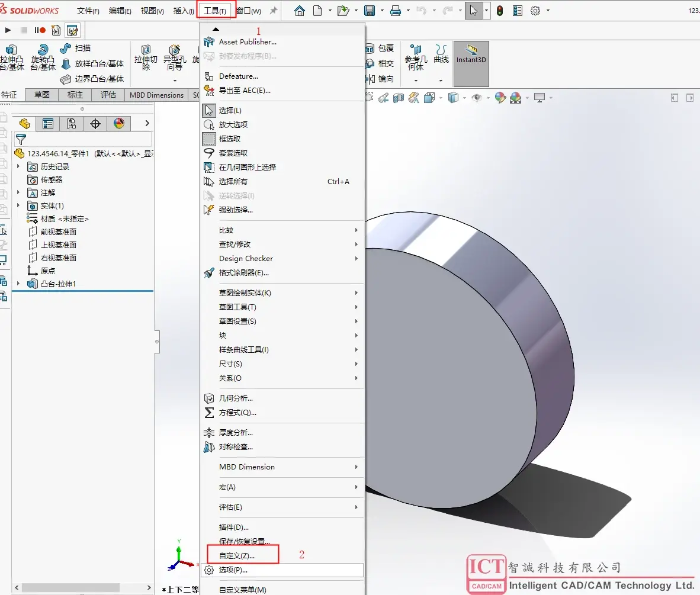700x595 pixels.
Task: Choose 方程式(Q)... from the menu
Action: [282, 413]
